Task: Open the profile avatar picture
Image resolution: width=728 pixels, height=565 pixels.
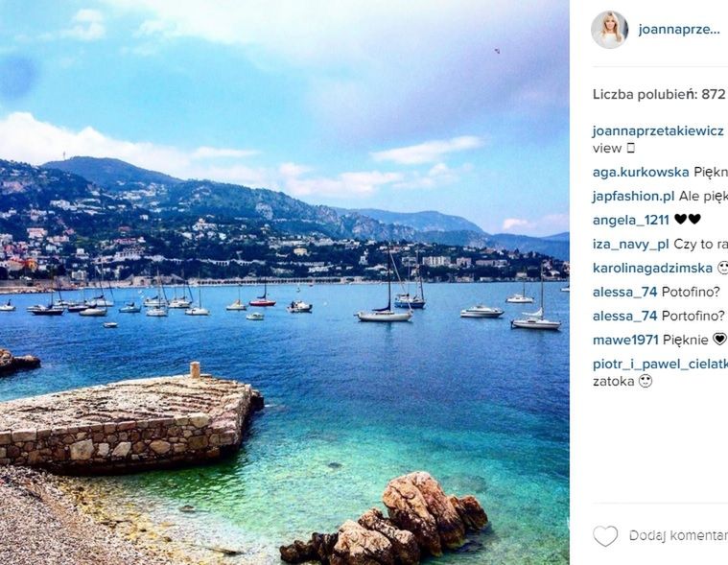Action: [x=610, y=30]
